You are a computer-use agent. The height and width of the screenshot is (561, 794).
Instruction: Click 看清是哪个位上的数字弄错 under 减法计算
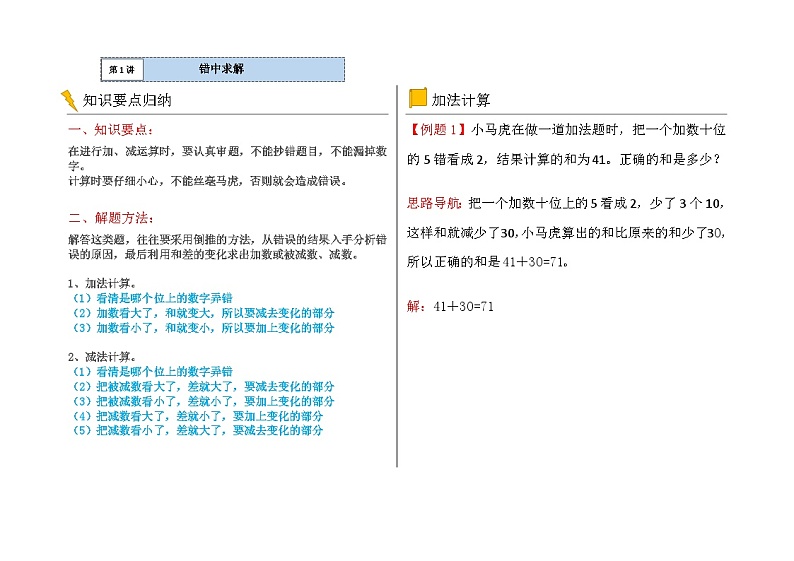pos(152,372)
